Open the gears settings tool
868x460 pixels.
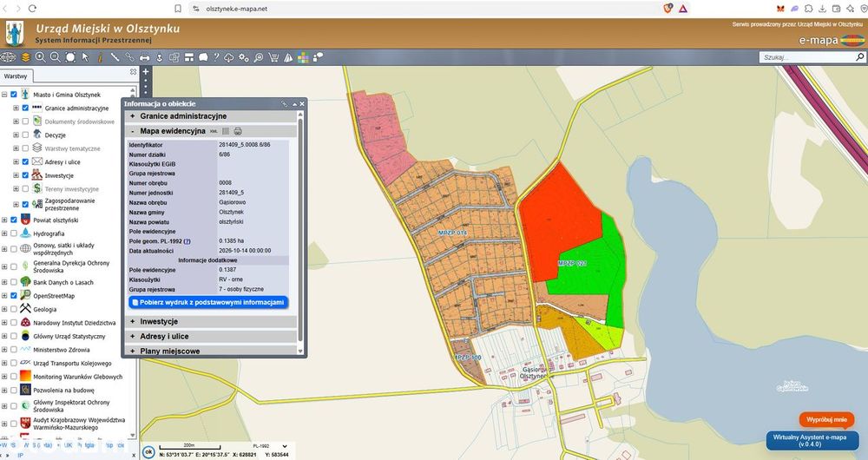point(244,57)
